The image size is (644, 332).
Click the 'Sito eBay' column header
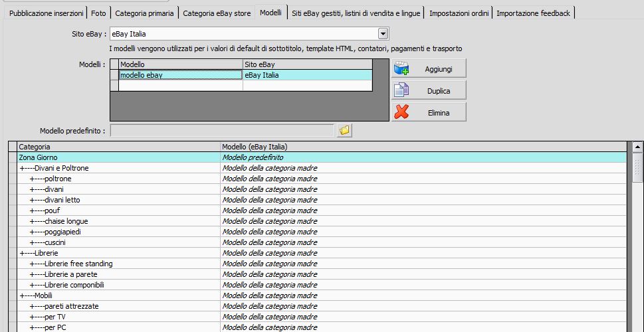click(308, 64)
